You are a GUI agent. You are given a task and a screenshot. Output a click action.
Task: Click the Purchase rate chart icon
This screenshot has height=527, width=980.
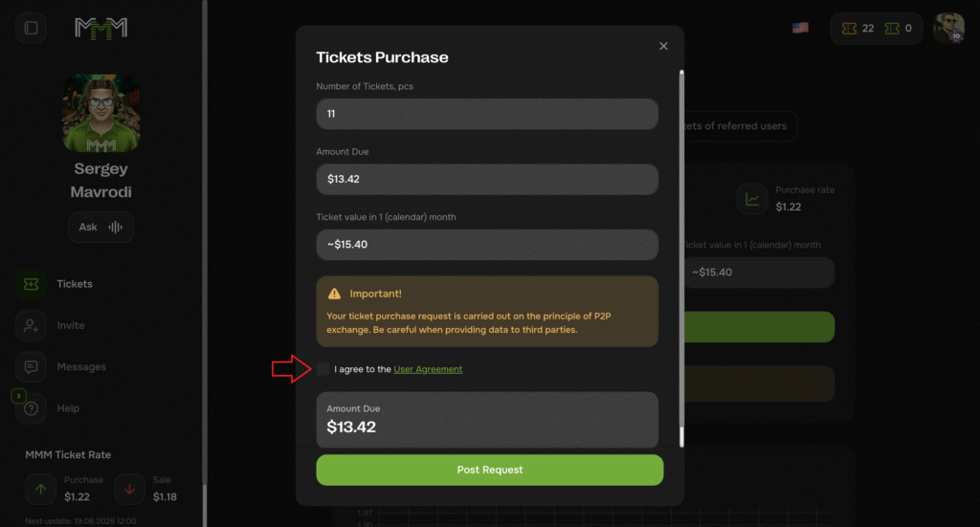click(753, 198)
